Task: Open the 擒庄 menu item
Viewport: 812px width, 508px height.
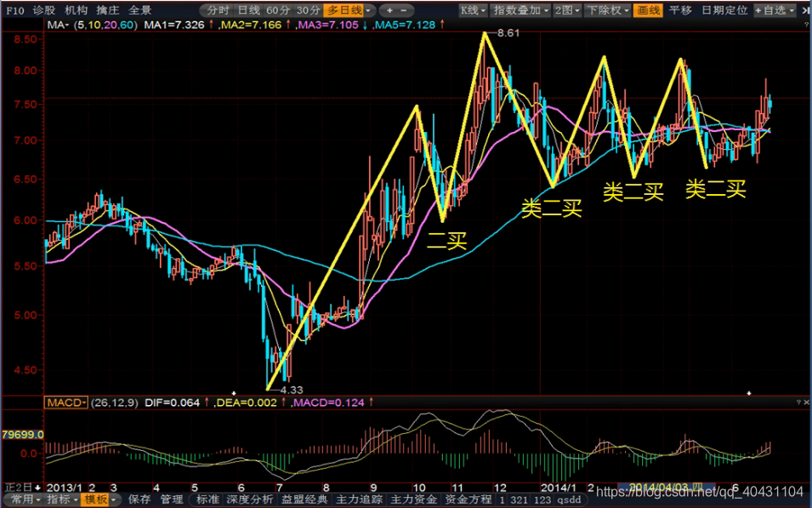Action: coord(107,10)
